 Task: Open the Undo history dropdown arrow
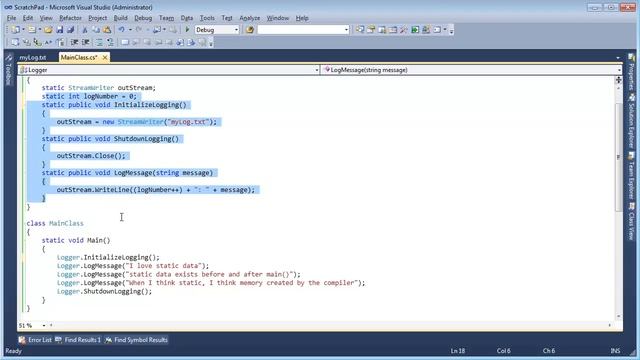point(130,30)
